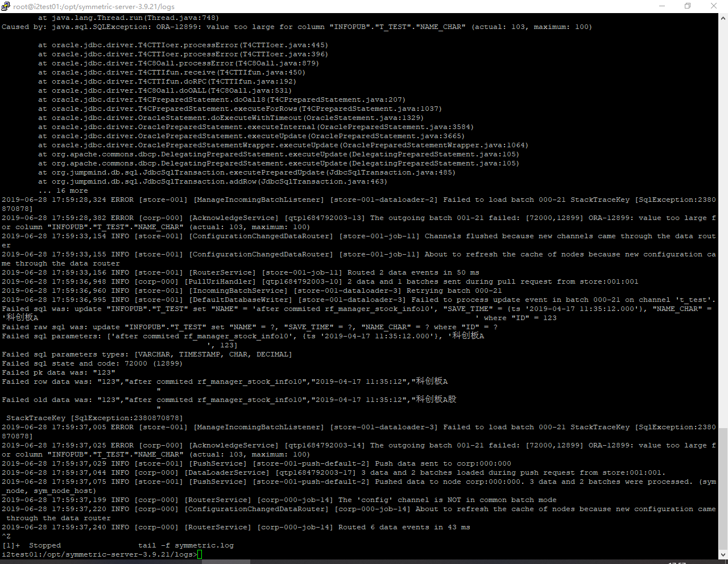The image size is (728, 564).
Task: Minimize the terminal window
Action: 661,6
